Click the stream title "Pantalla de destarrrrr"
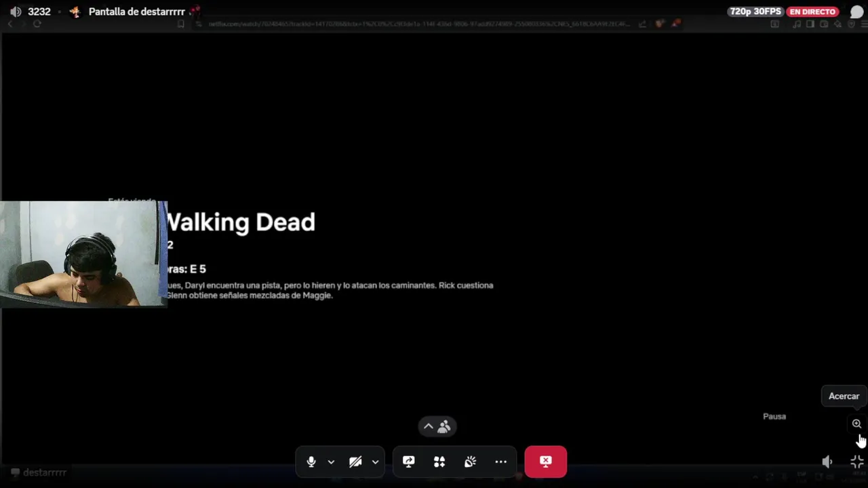 137,12
